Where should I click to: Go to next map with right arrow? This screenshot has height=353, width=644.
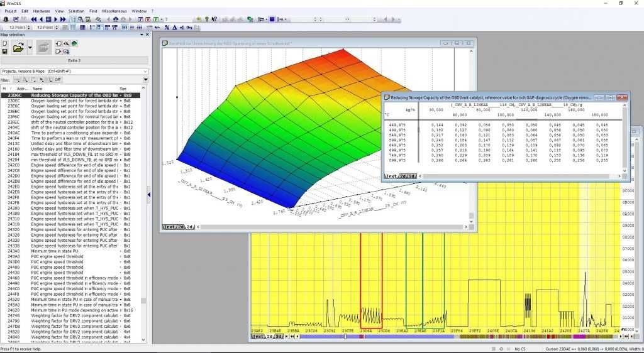(56, 19)
